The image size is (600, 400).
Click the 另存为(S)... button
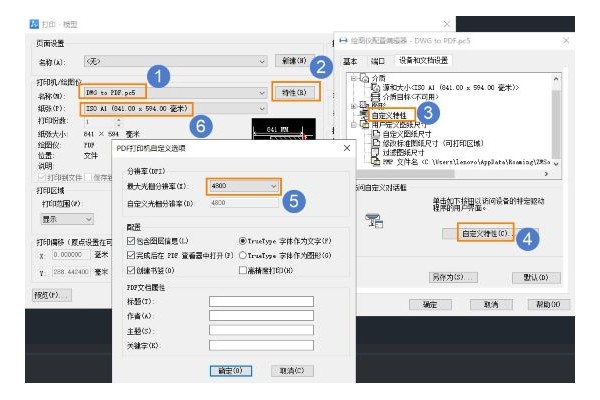(453, 277)
